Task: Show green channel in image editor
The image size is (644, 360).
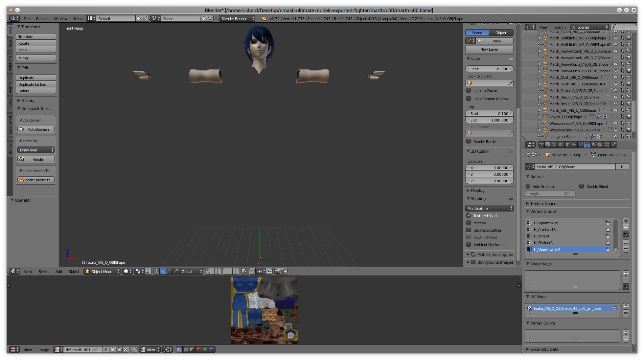Action: tap(205, 349)
